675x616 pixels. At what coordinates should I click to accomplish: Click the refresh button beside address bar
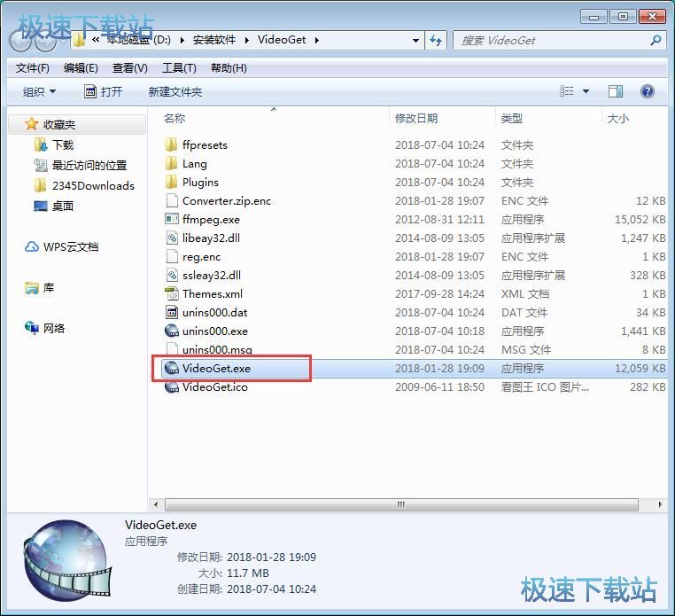436,41
